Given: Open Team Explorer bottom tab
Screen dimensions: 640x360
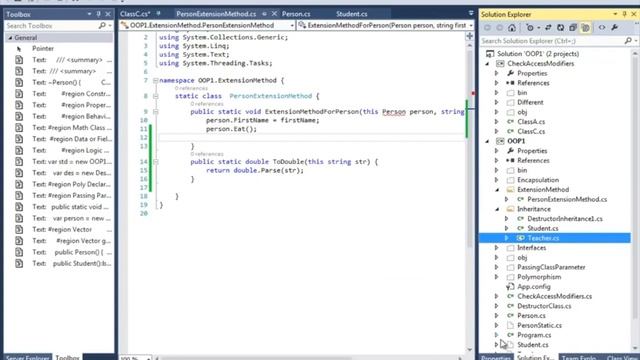Looking at the screenshot, I should pyautogui.click(x=579, y=358).
